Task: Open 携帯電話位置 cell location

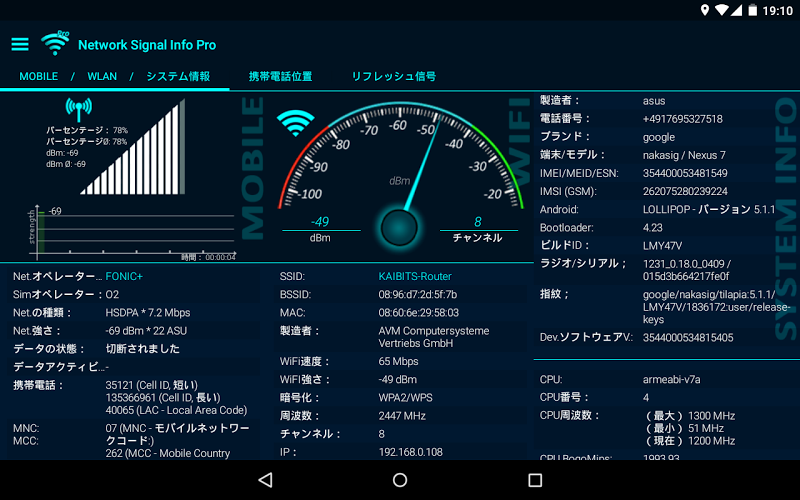Action: coord(280,77)
